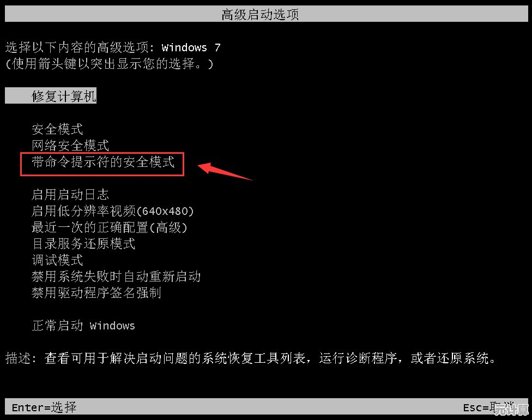Select 调试模式 entry

click(x=57, y=260)
